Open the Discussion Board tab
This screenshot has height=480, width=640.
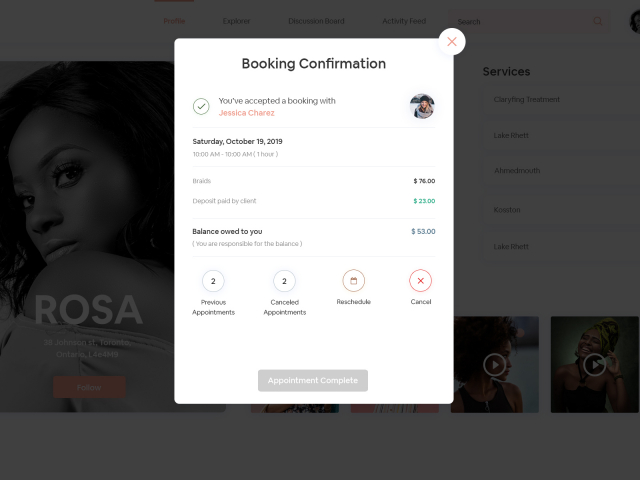[x=316, y=21]
